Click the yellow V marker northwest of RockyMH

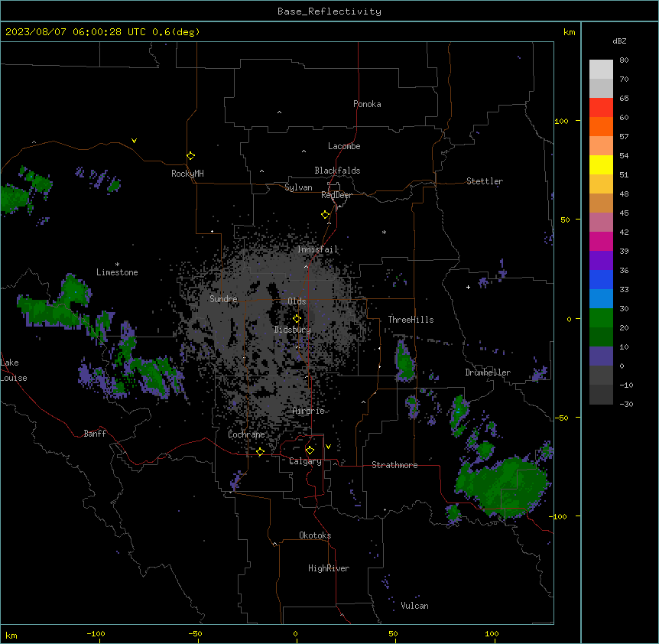[134, 141]
